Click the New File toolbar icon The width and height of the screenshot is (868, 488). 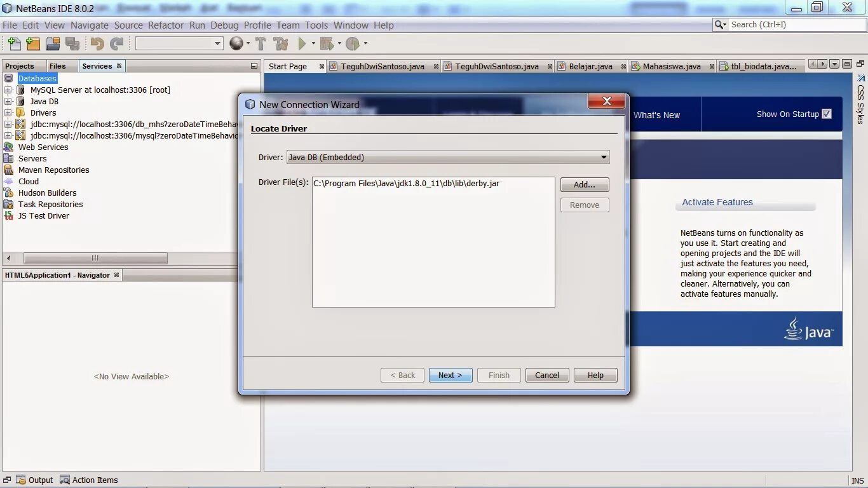(14, 43)
